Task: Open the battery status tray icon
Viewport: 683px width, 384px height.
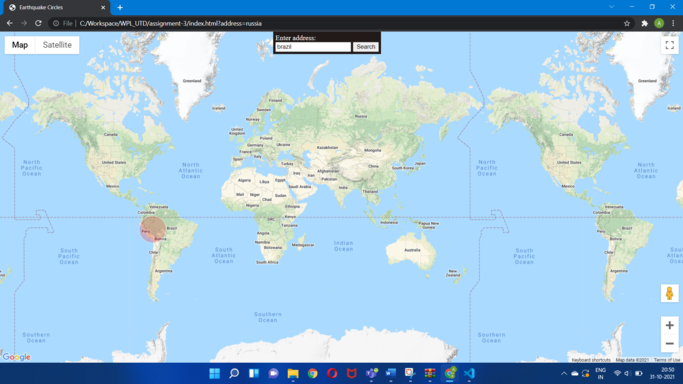Action: click(639, 374)
